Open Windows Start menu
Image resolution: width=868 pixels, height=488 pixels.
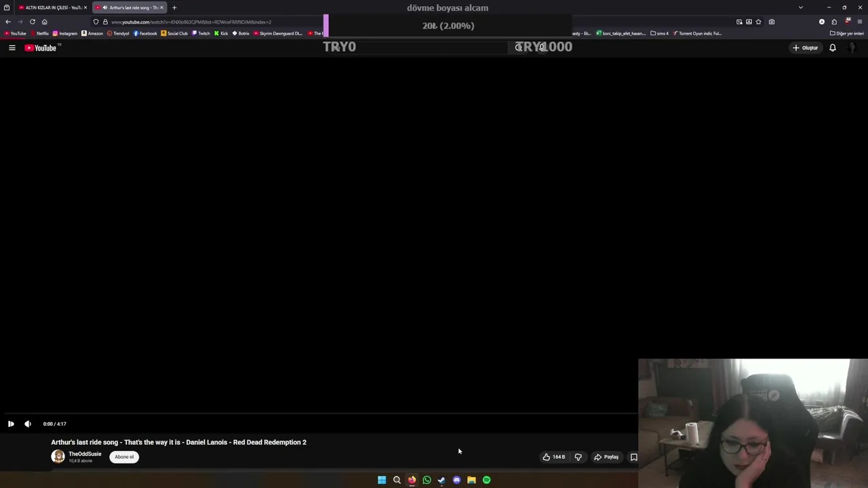click(x=382, y=480)
